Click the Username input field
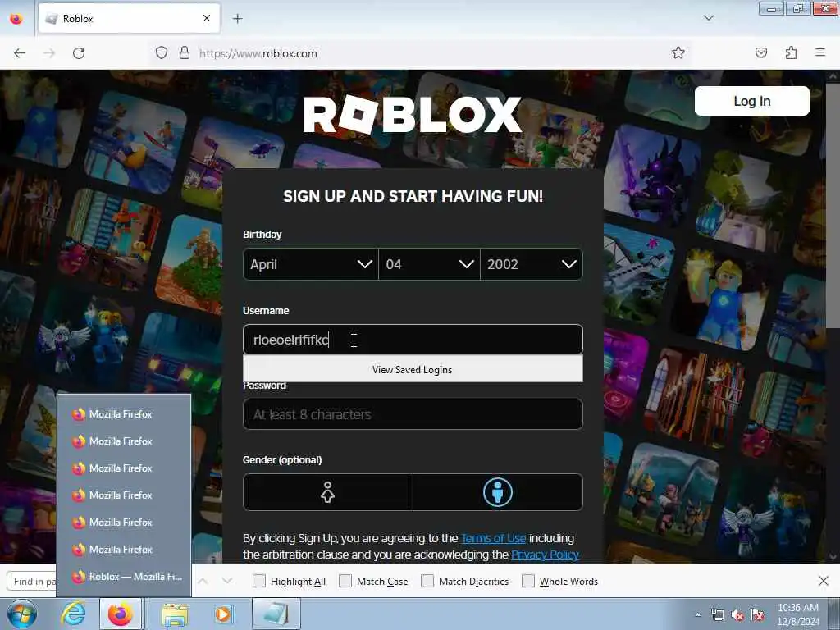Image resolution: width=840 pixels, height=630 pixels. (x=413, y=340)
